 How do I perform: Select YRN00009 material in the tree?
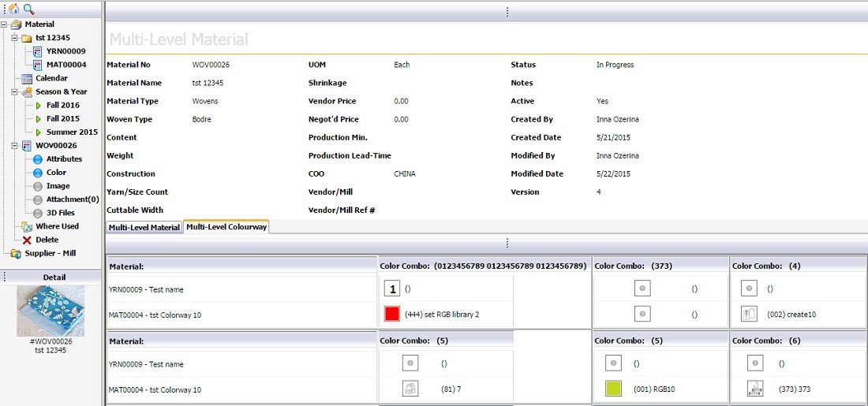point(65,51)
